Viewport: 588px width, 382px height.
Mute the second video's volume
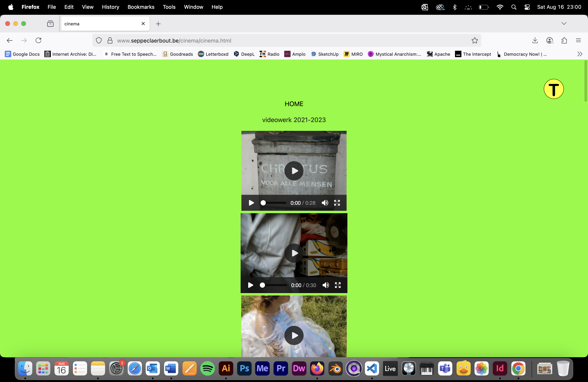(x=326, y=285)
